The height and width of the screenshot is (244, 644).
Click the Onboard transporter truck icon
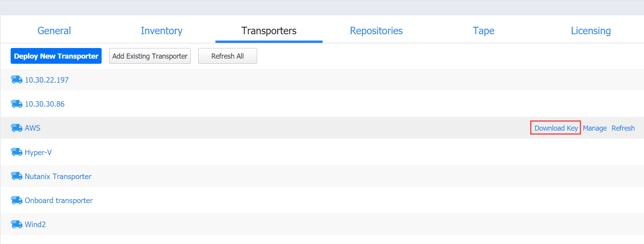tap(17, 200)
